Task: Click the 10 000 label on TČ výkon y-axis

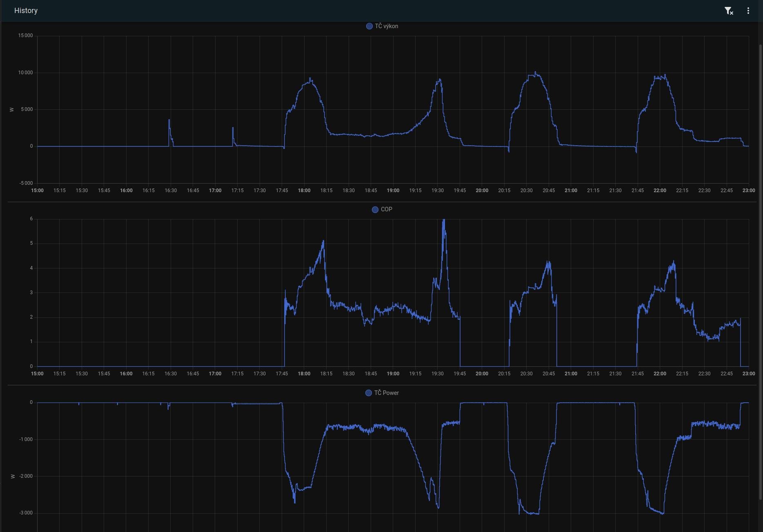Action: click(x=25, y=73)
